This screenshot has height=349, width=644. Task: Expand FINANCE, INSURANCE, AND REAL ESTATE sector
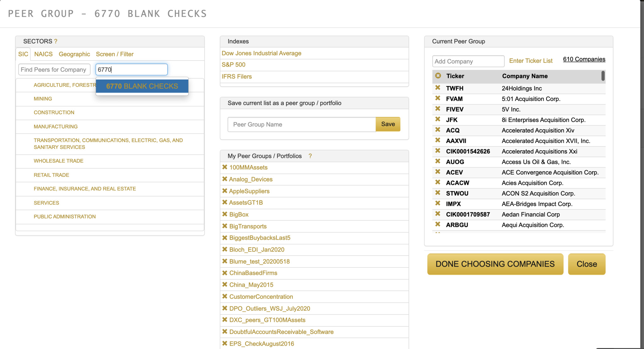[85, 189]
